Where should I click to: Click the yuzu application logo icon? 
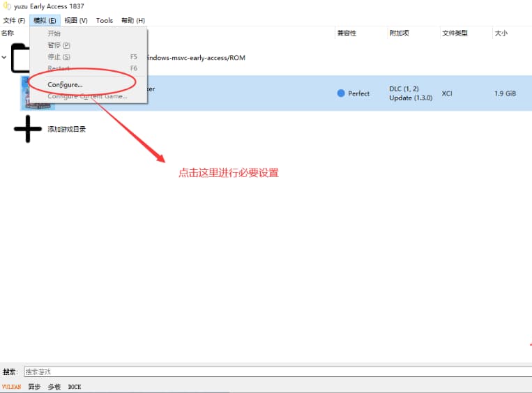[7, 6]
